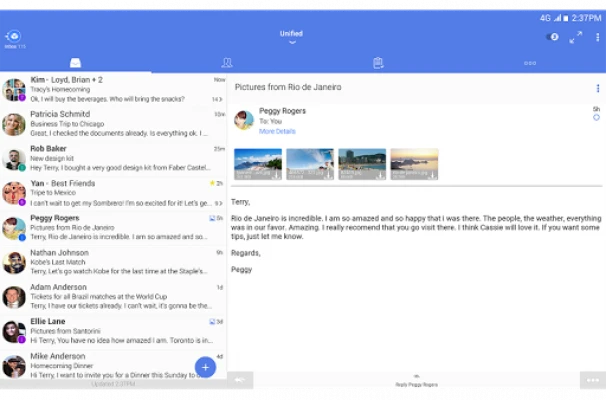
Task: Expand the message view to fullscreen
Action: pyautogui.click(x=575, y=37)
